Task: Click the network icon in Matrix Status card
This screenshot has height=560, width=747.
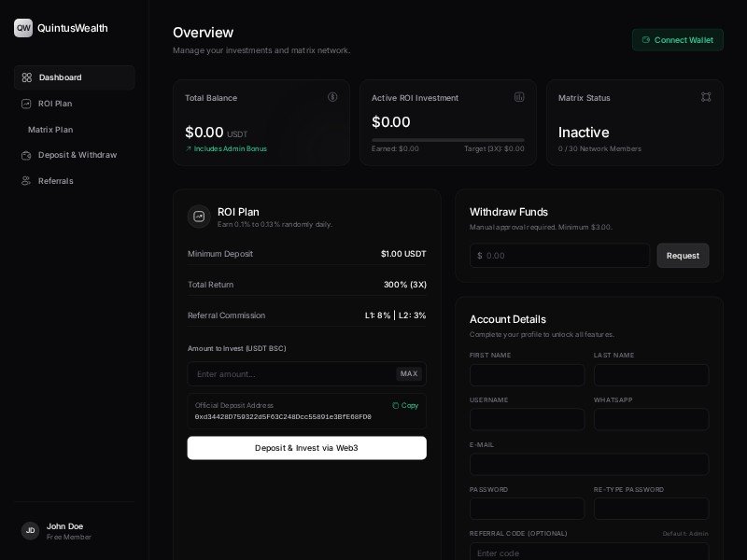Action: [x=706, y=97]
